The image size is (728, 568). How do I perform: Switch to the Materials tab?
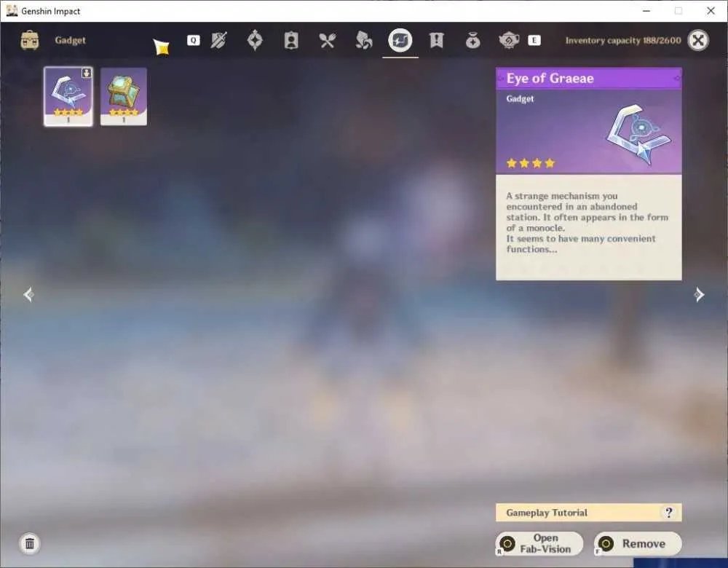[x=363, y=40]
